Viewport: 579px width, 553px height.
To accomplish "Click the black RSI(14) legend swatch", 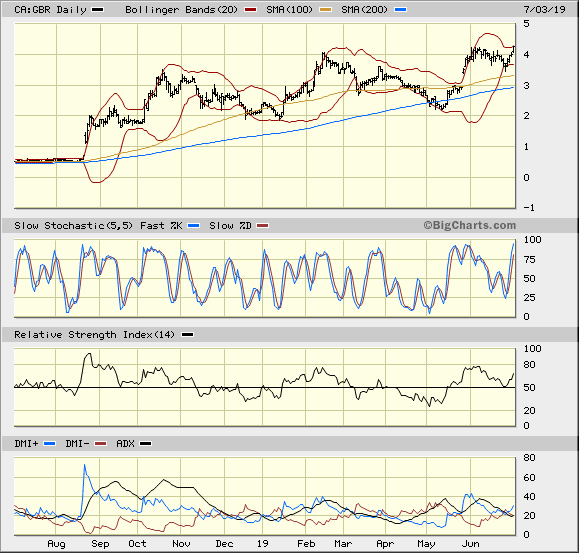I will [x=188, y=334].
